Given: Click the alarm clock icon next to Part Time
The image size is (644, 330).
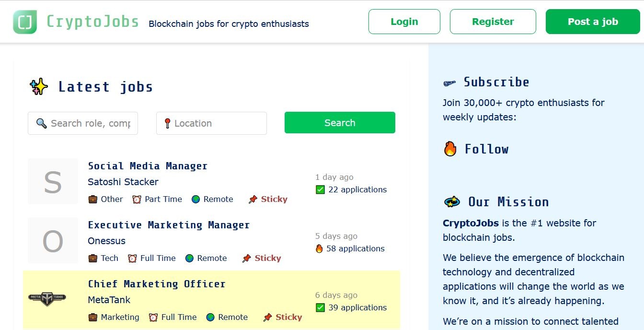Looking at the screenshot, I should 137,199.
